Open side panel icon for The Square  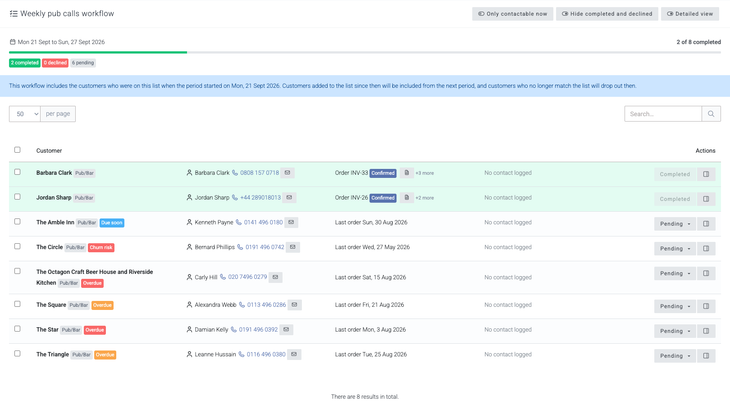tap(706, 306)
